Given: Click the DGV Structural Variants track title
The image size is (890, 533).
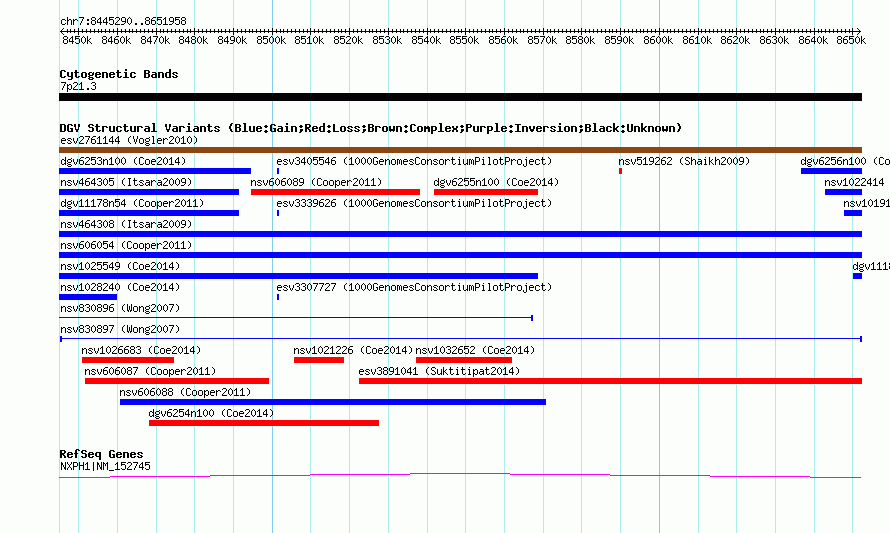Looking at the screenshot, I should [x=371, y=128].
